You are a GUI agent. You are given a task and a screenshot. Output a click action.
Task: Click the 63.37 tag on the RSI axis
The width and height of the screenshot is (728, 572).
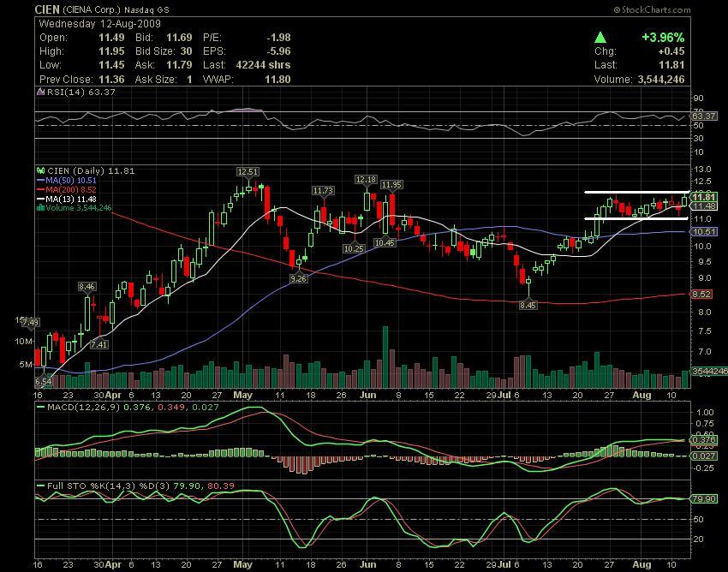pyautogui.click(x=704, y=116)
